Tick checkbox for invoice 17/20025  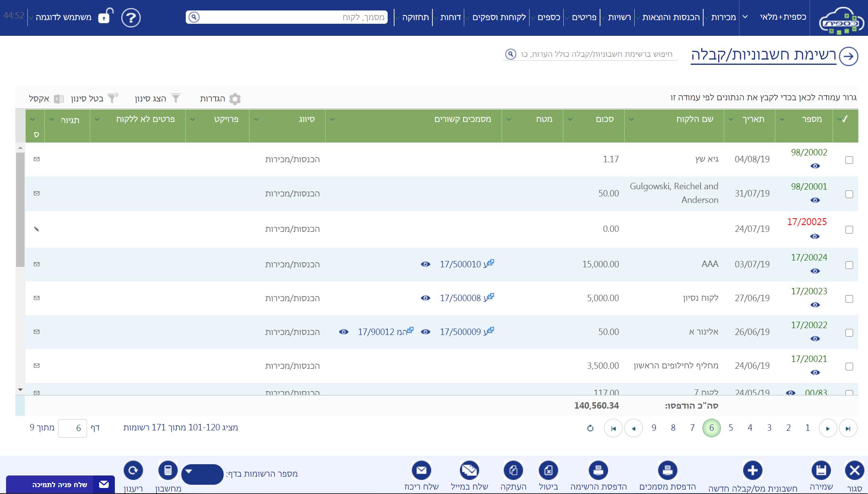click(x=849, y=229)
